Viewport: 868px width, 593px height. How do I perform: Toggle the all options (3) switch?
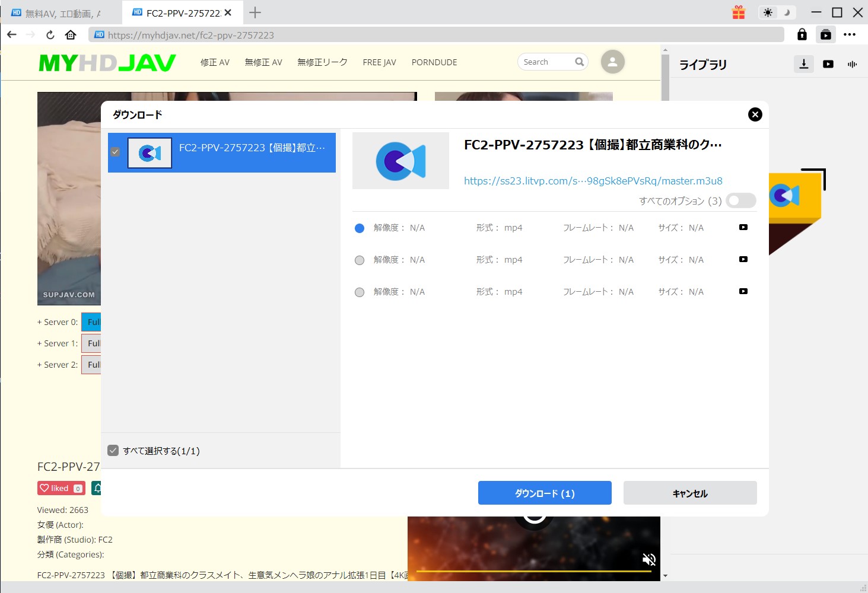[741, 200]
